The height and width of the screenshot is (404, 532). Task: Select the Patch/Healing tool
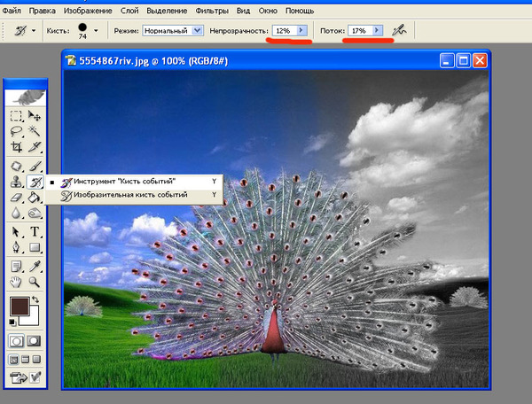pyautogui.click(x=16, y=167)
